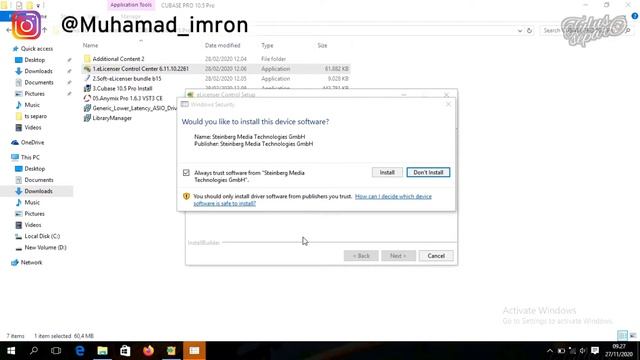
Task: Open the Windows Start menu
Action: point(11,351)
